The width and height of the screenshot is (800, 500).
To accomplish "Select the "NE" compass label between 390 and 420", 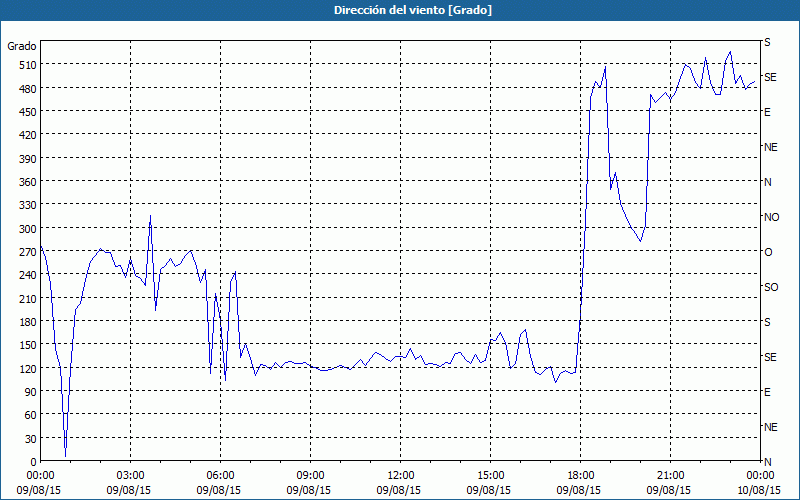I will [x=771, y=147].
